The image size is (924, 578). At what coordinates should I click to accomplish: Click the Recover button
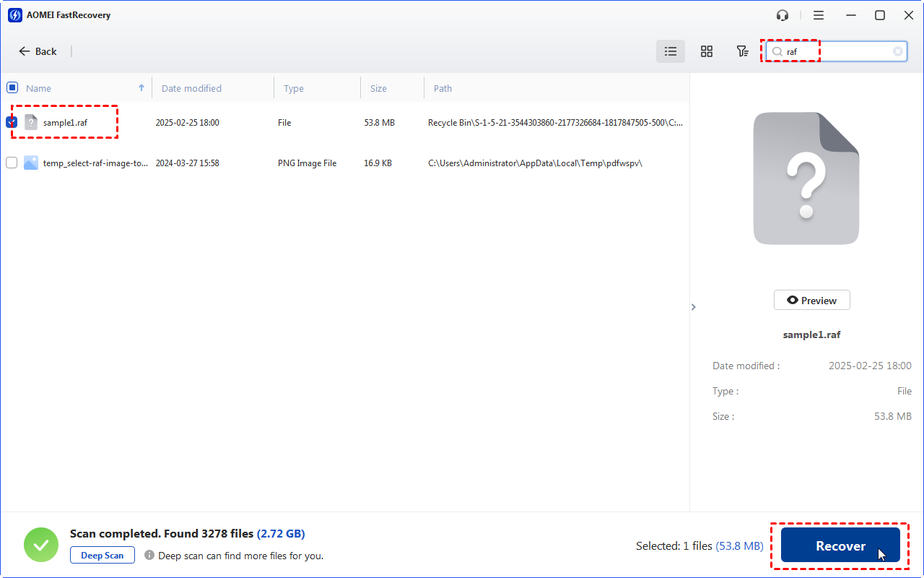[840, 545]
